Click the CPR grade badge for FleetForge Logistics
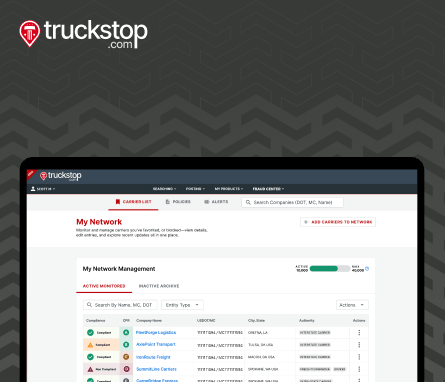445x382 pixels. coord(126,332)
